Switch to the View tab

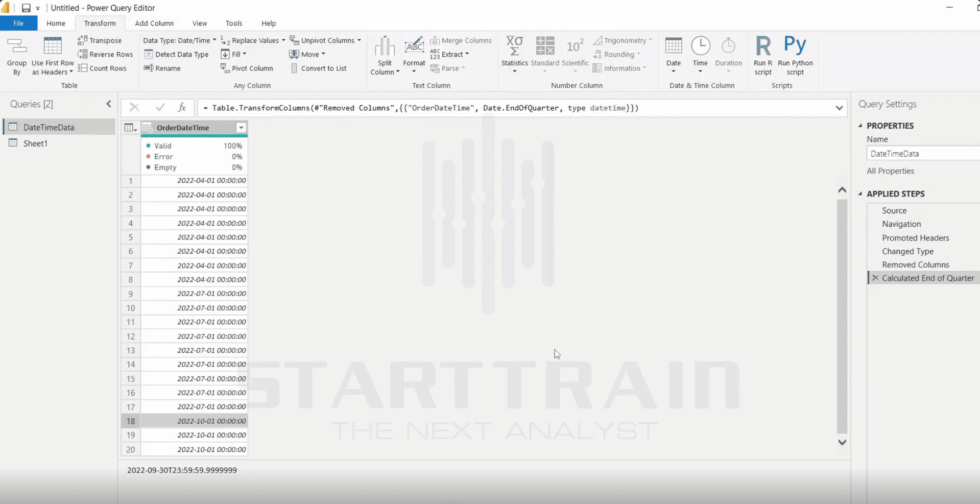[x=200, y=23]
